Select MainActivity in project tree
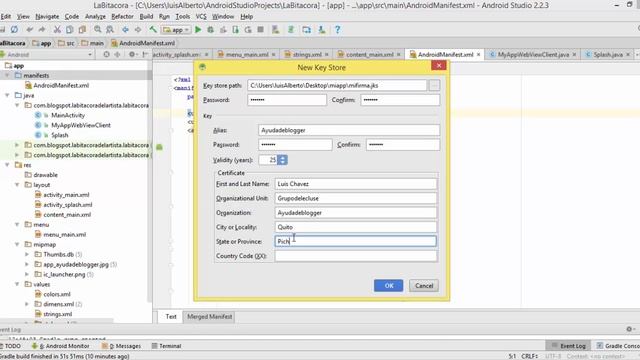The height and width of the screenshot is (360, 640). (x=68, y=115)
